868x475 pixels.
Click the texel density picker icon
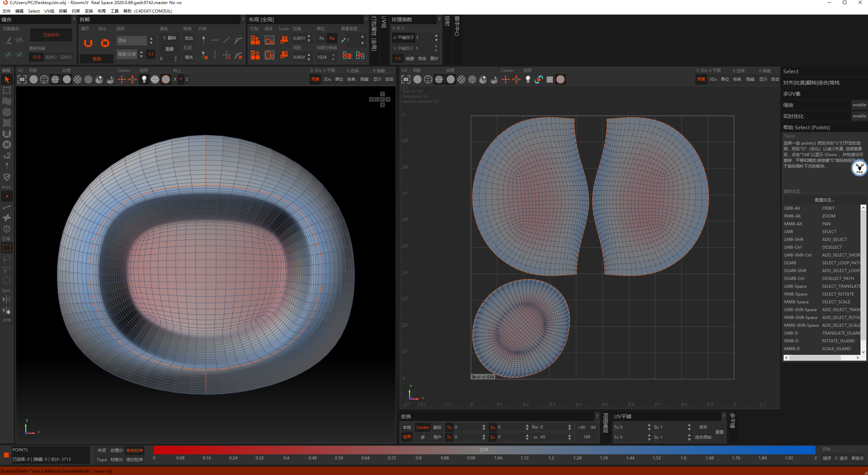click(343, 40)
